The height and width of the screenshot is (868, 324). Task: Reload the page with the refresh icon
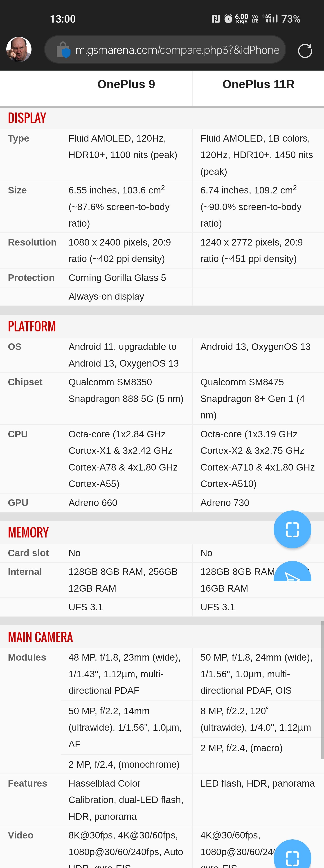click(x=305, y=51)
